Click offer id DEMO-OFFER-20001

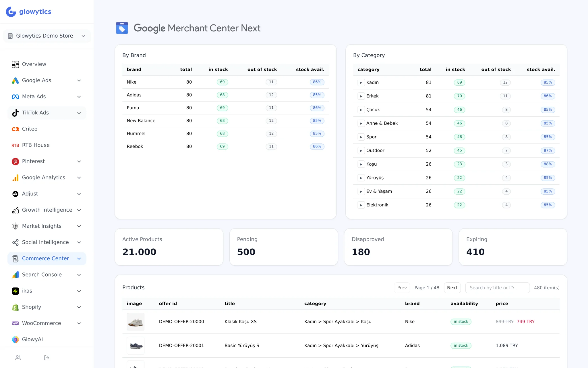[181, 345]
